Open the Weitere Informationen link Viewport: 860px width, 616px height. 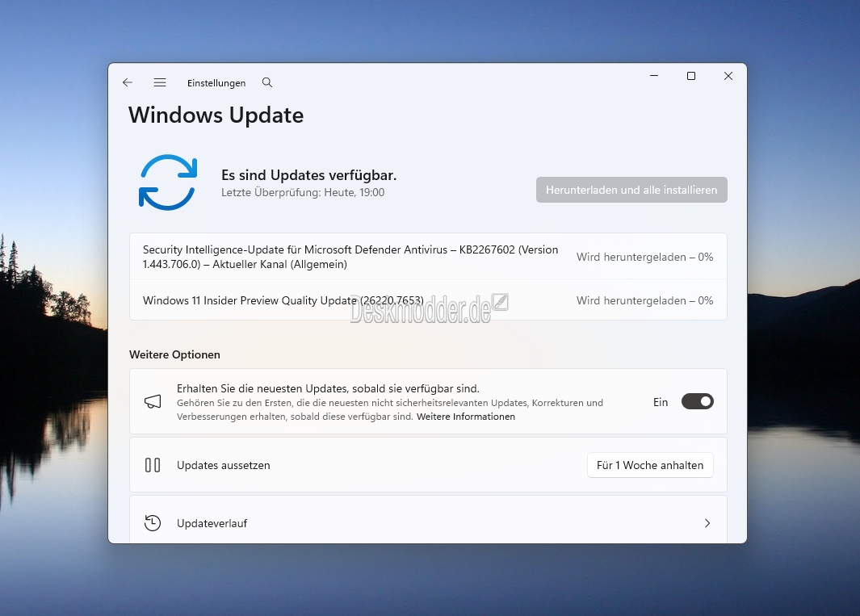pyautogui.click(x=465, y=417)
